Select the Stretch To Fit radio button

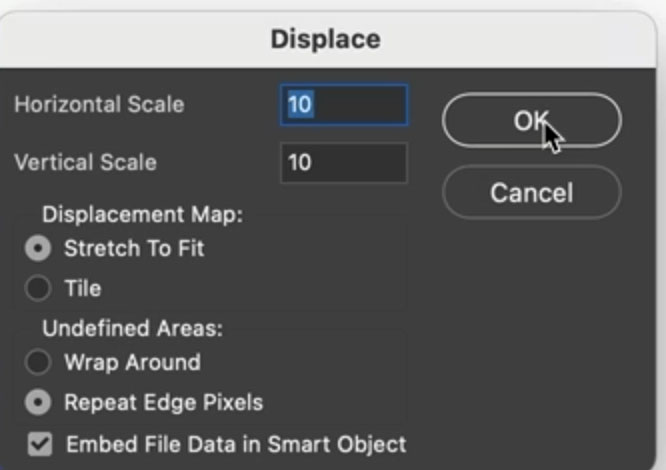click(x=39, y=248)
